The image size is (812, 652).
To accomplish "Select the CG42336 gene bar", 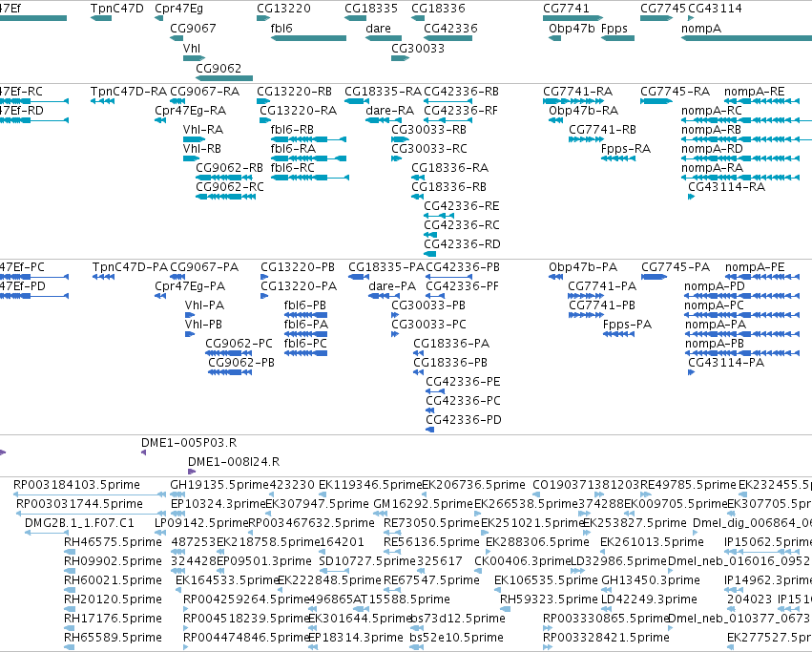I will pyautogui.click(x=448, y=38).
